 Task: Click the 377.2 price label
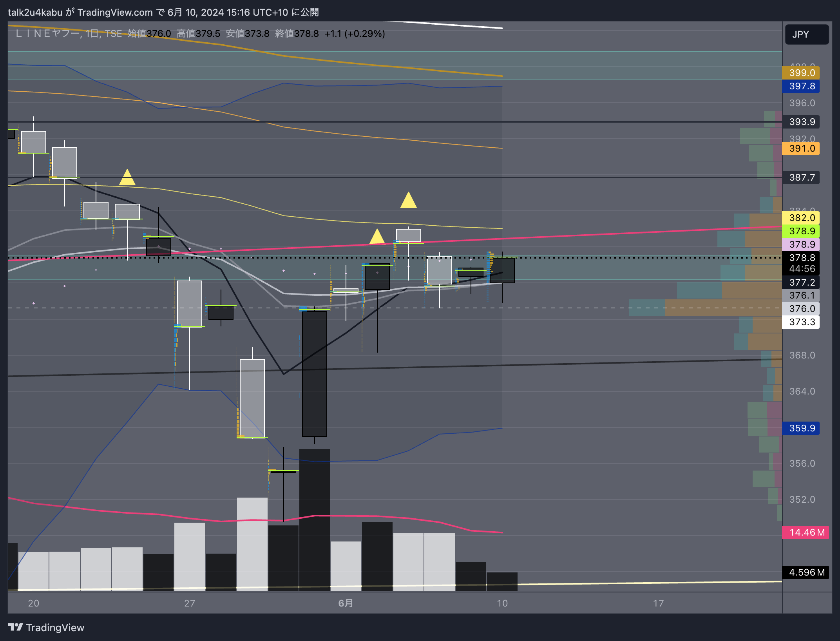point(801,282)
